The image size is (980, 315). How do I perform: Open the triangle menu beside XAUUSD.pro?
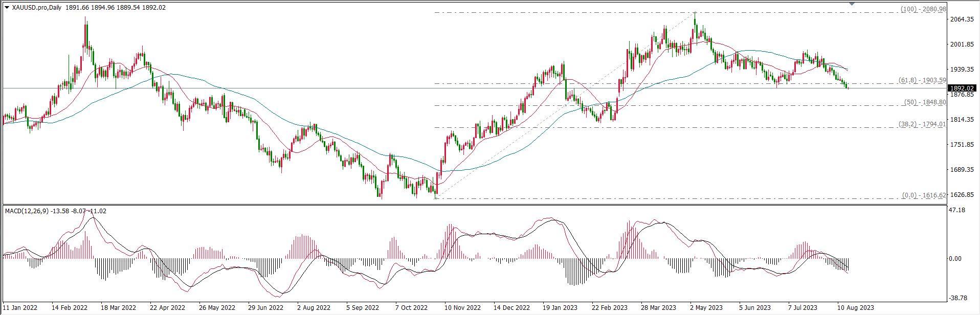(x=7, y=8)
